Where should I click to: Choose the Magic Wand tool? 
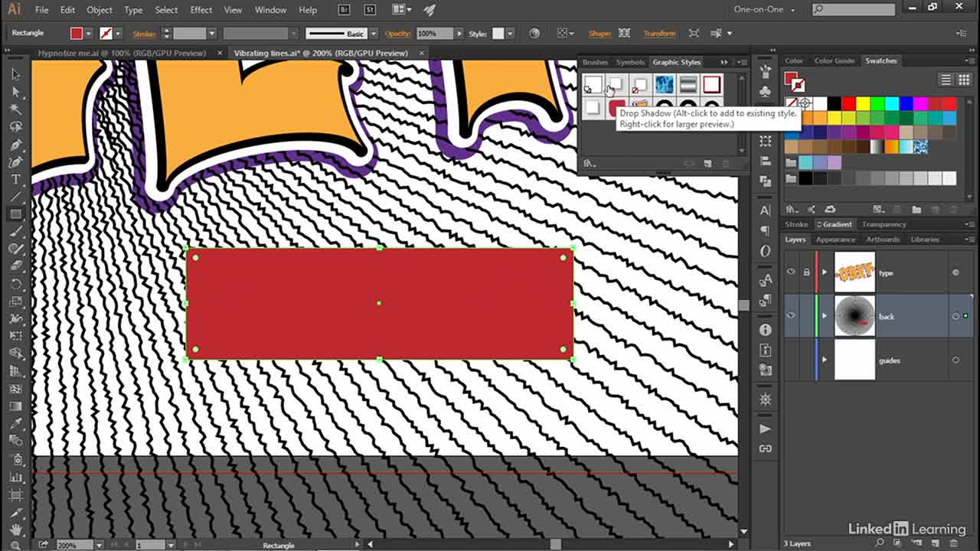click(x=15, y=109)
